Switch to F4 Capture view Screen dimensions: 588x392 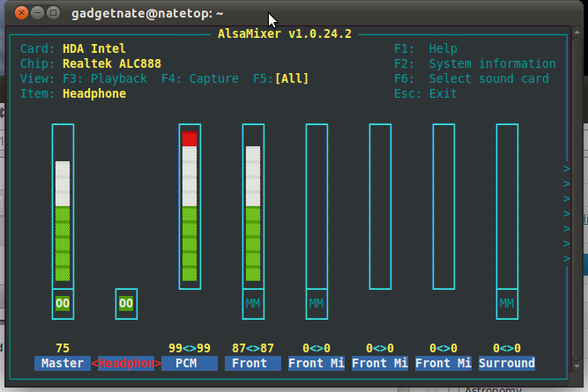(200, 78)
